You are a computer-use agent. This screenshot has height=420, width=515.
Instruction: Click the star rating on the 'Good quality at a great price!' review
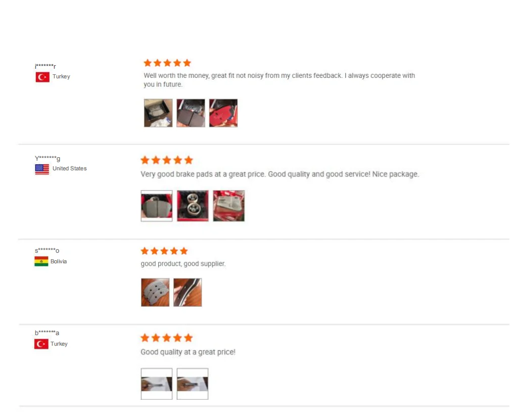tap(166, 338)
